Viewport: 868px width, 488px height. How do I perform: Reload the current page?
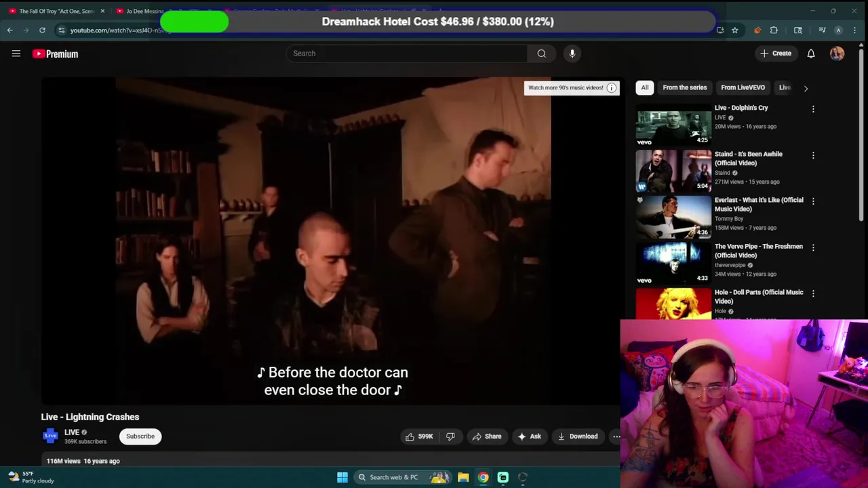click(x=42, y=30)
